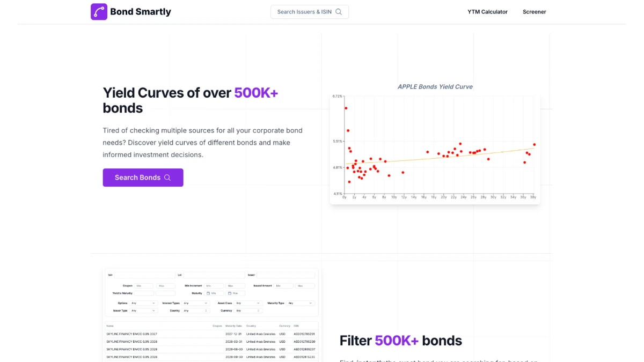This screenshot has width=644, height=362.
Task: Click the Coupon Min input field
Action: click(x=144, y=286)
